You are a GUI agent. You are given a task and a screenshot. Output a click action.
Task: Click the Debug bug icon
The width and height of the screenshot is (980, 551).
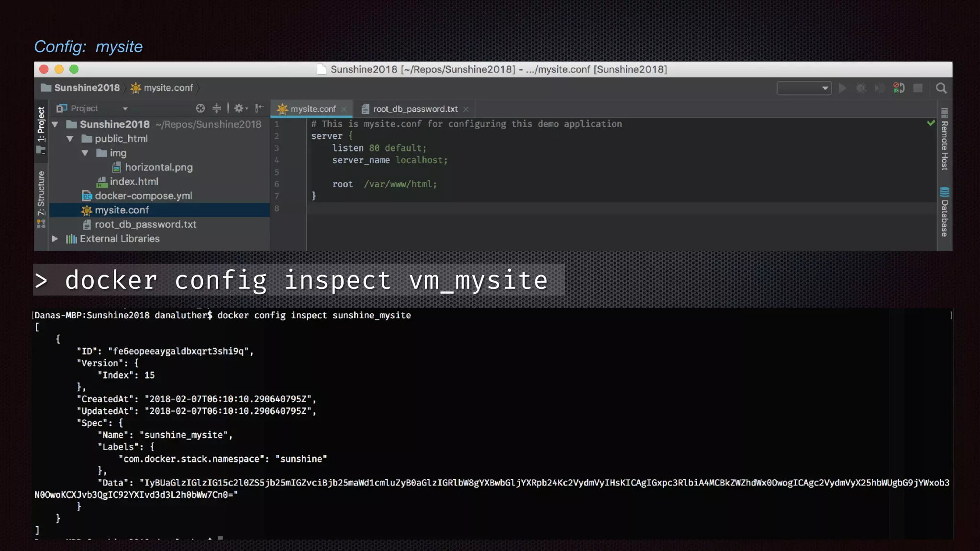point(861,88)
